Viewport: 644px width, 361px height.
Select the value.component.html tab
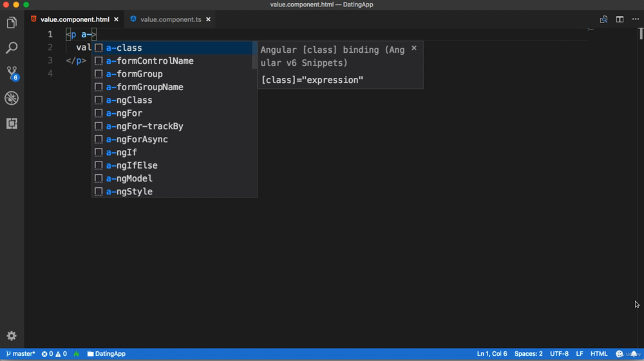pos(75,19)
